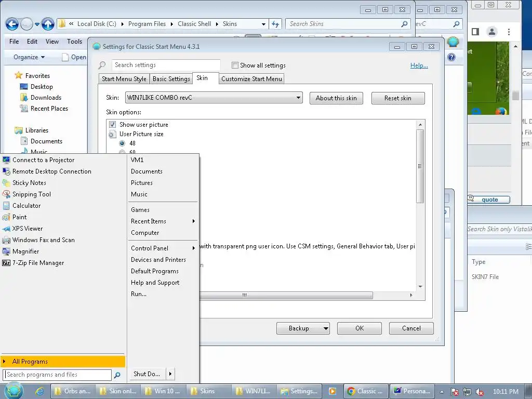Click skin options scroll down arrow
Image resolution: width=532 pixels, height=399 pixels.
420,286
